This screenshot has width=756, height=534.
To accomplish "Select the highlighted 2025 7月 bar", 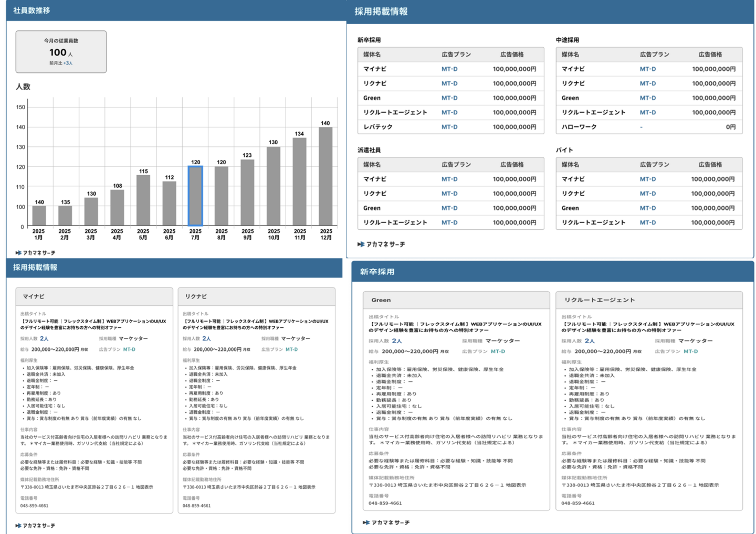I will pyautogui.click(x=195, y=196).
